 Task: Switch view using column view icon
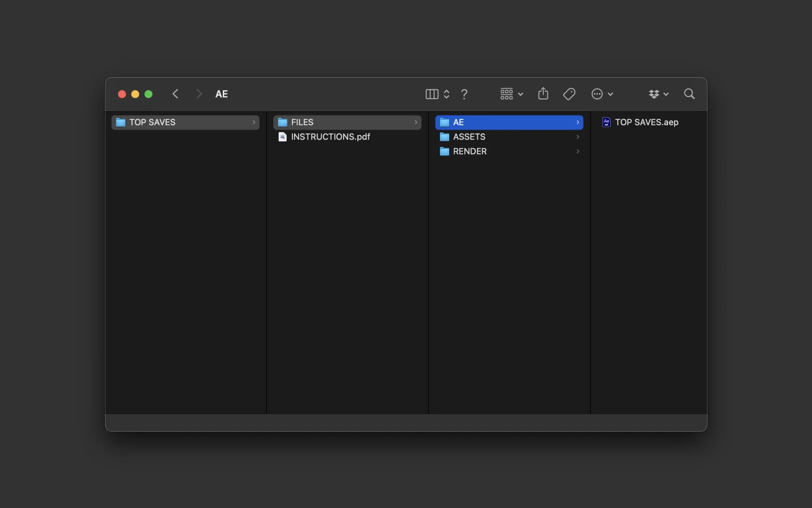click(x=432, y=94)
